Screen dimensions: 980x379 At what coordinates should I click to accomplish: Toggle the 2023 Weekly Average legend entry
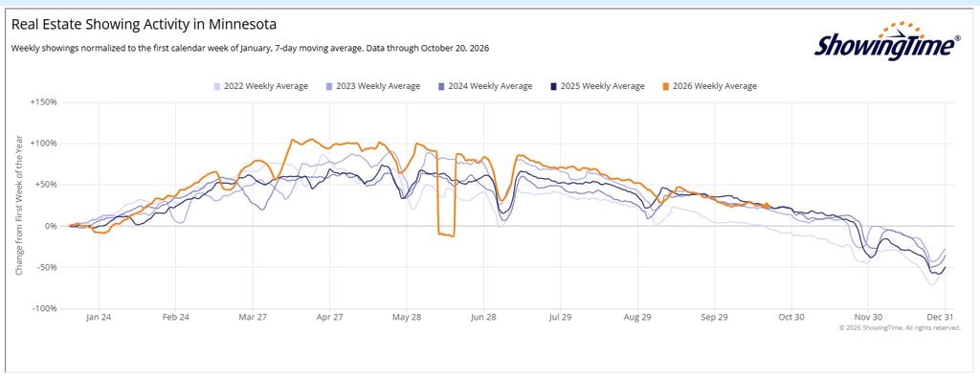tap(373, 86)
